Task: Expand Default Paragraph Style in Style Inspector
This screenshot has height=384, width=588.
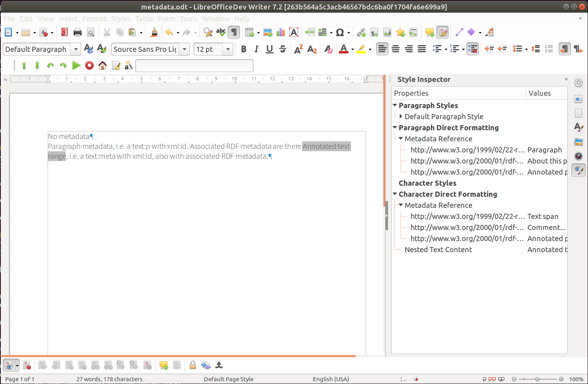Action: coord(401,116)
